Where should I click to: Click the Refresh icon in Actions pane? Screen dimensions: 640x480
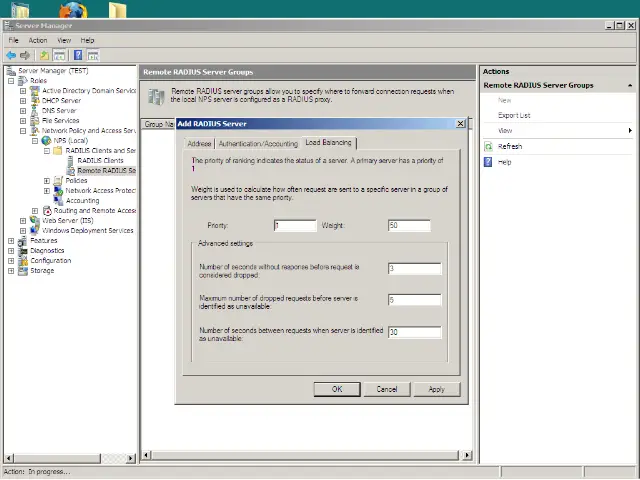(488, 147)
